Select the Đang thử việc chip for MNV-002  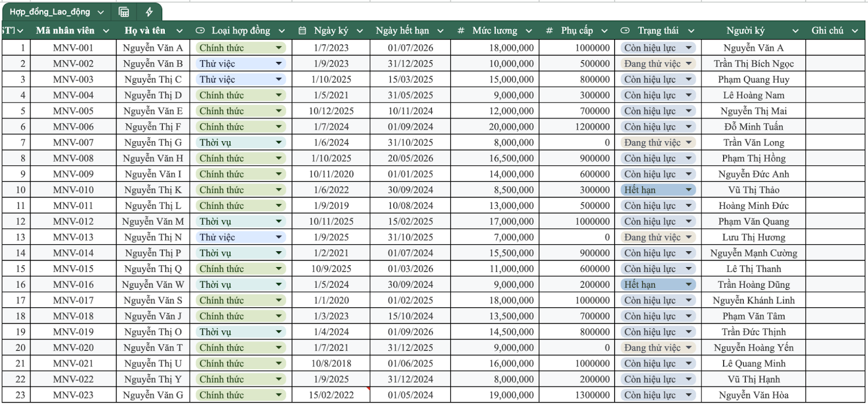coord(652,64)
